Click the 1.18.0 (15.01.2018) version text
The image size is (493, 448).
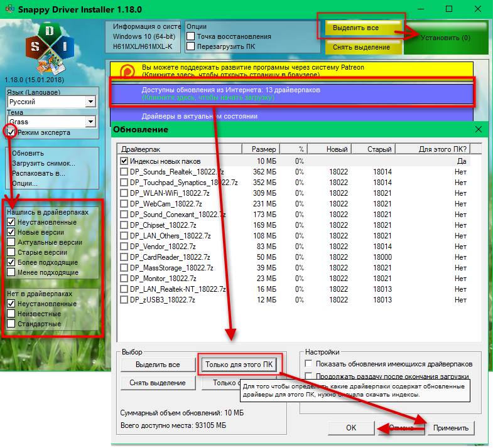pos(35,80)
